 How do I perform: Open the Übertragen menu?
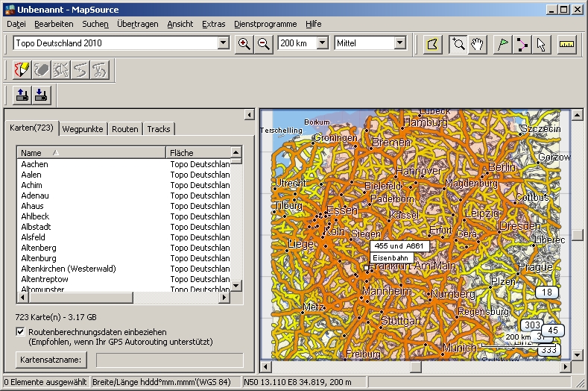point(138,24)
